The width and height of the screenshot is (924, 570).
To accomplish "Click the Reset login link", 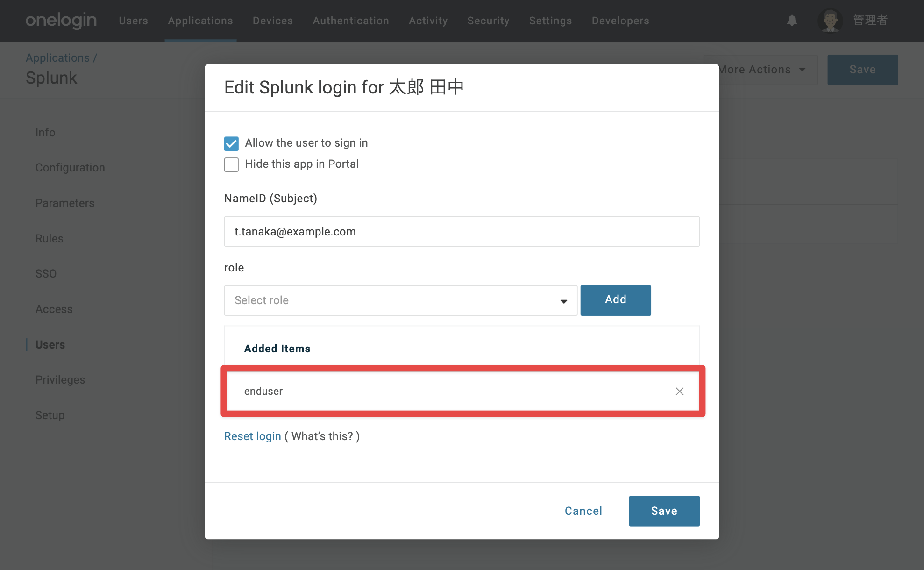I will (x=253, y=436).
